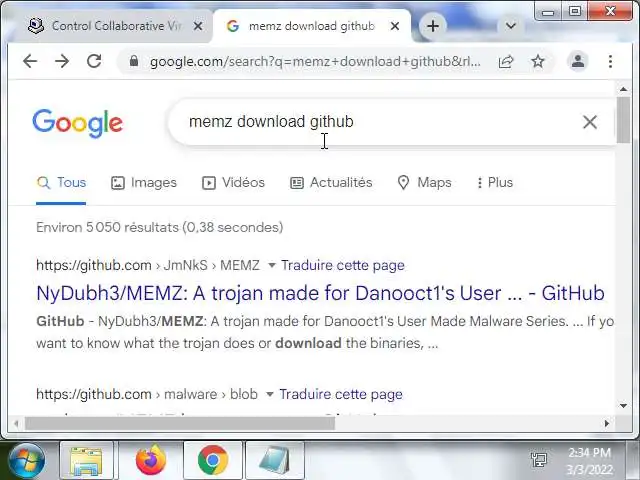
Task: Open the Chrome profile avatar menu
Action: [x=578, y=61]
